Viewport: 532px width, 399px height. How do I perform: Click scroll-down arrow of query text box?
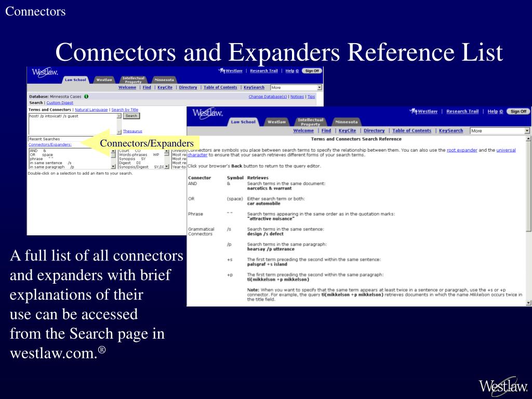tap(119, 132)
